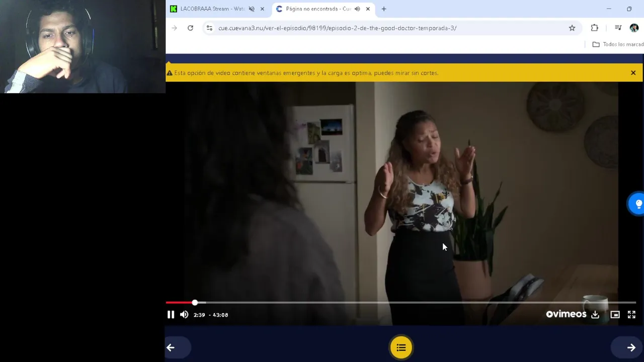Open a new browser tab
This screenshot has width=644, height=362.
(384, 9)
